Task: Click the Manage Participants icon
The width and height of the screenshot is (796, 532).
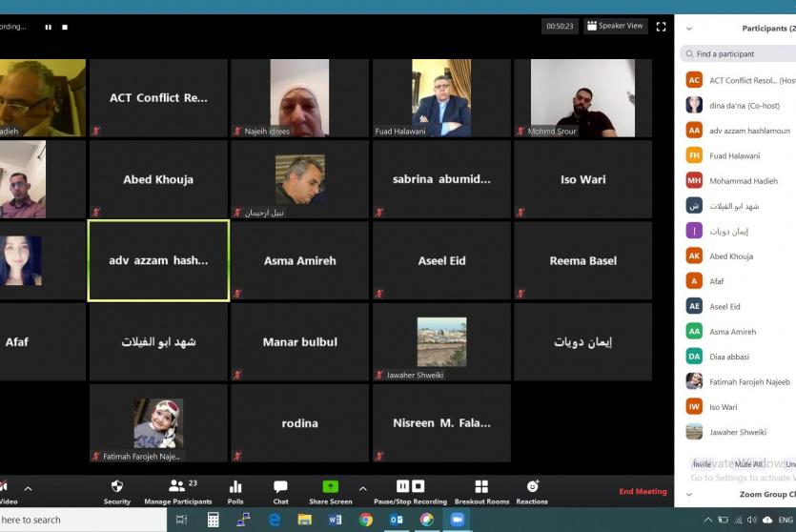Action: pyautogui.click(x=177, y=487)
